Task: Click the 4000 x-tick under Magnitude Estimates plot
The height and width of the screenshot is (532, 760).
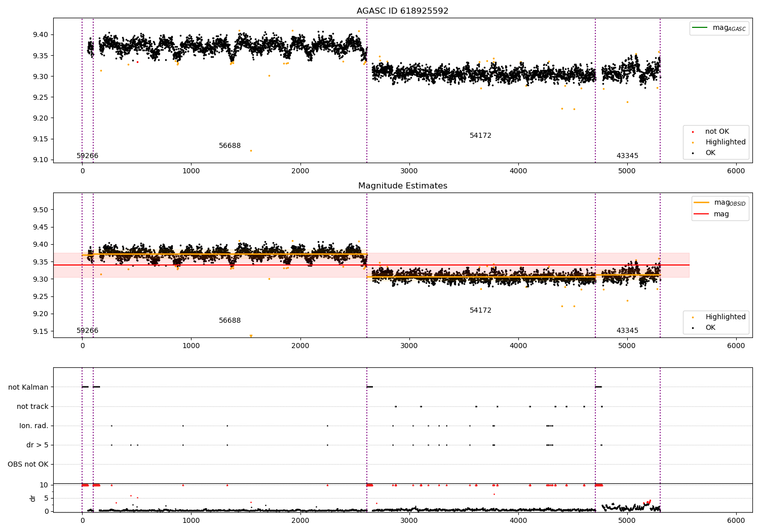Action: click(x=518, y=346)
